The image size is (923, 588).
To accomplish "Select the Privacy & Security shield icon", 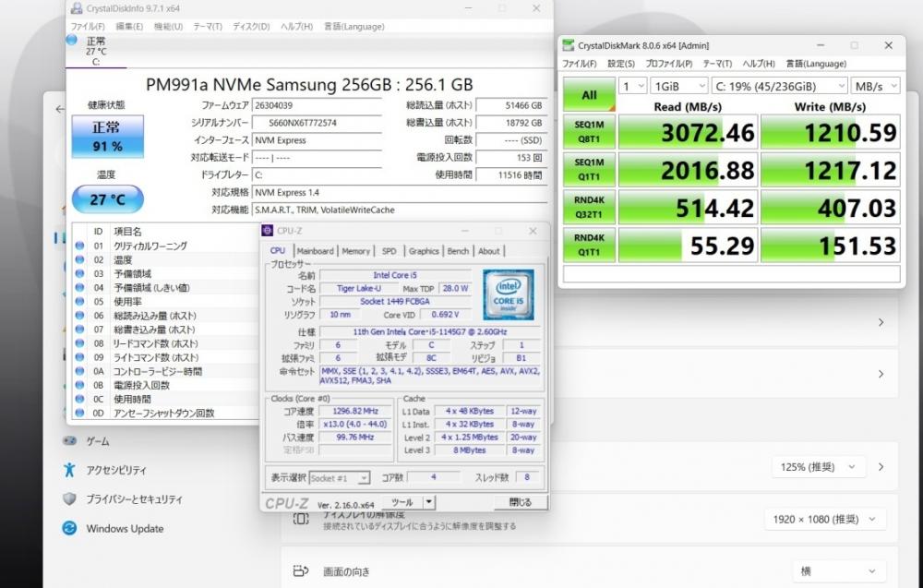I will [69, 499].
